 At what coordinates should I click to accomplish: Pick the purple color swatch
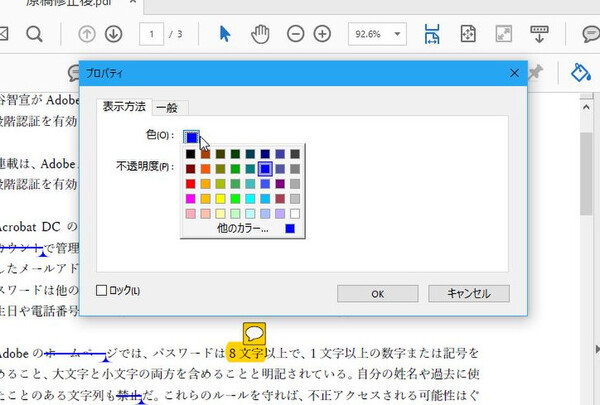(x=280, y=184)
